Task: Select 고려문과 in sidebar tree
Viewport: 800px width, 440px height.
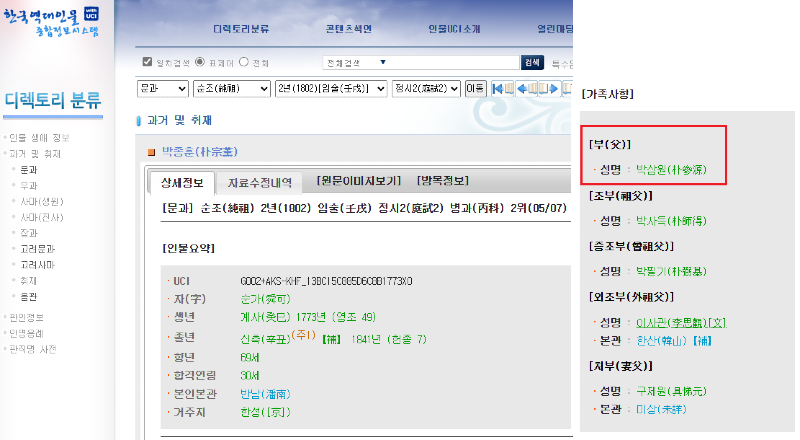Action: point(37,249)
